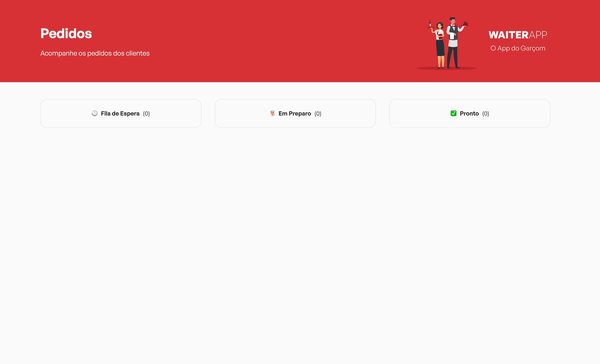Image resolution: width=600 pixels, height=364 pixels.
Task: Click the Pronto label text
Action: click(x=469, y=114)
